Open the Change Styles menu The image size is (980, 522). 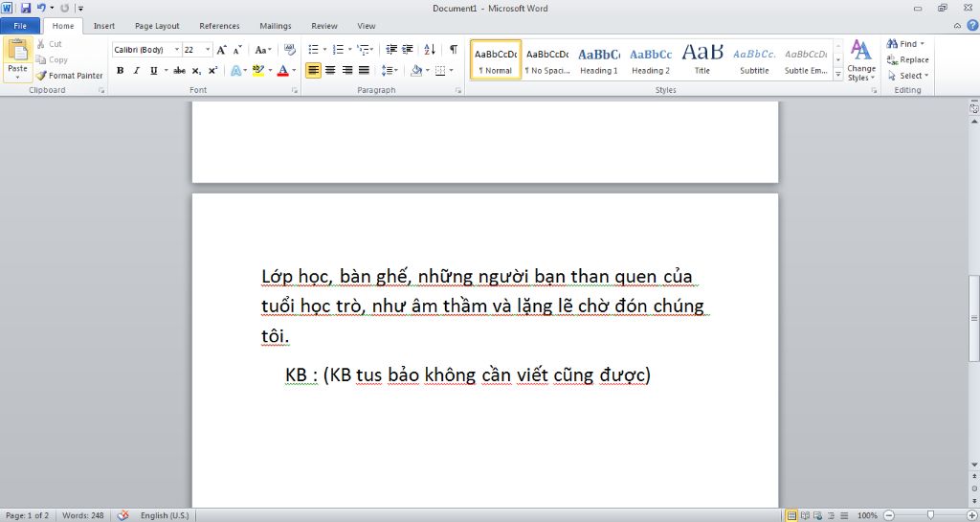pyautogui.click(x=861, y=60)
